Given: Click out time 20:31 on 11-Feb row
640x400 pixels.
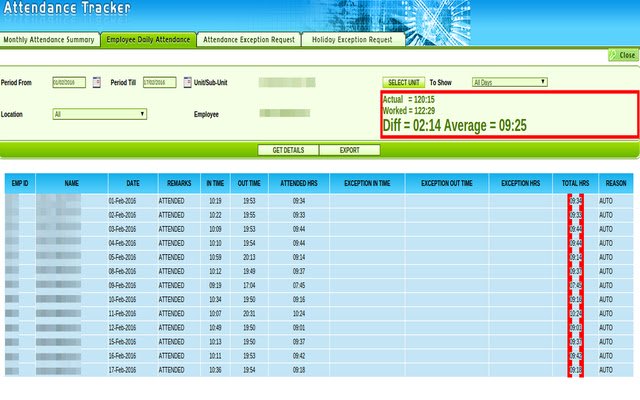Looking at the screenshot, I should (249, 313).
